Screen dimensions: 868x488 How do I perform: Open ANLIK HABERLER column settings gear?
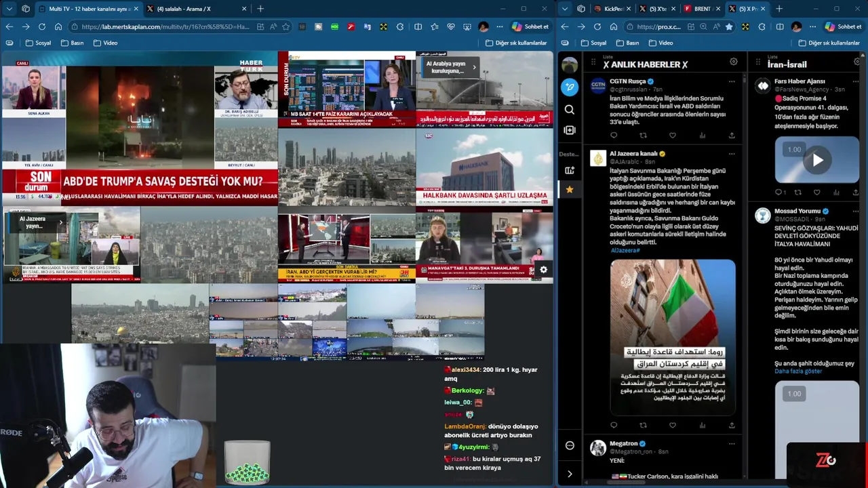733,62
